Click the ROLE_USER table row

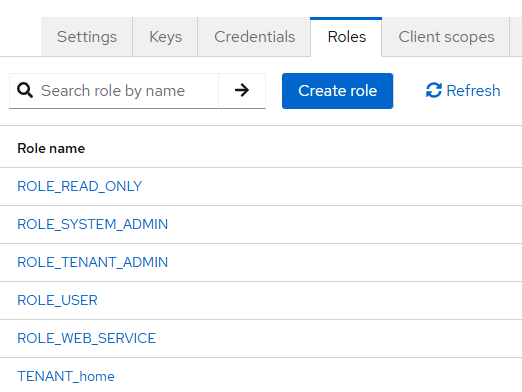pyautogui.click(x=261, y=300)
